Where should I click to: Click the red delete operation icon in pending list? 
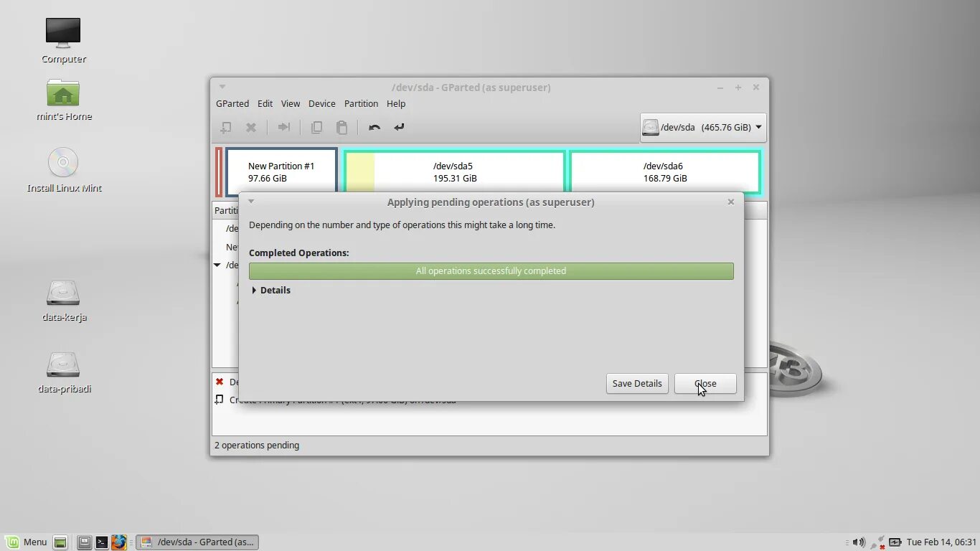click(220, 382)
